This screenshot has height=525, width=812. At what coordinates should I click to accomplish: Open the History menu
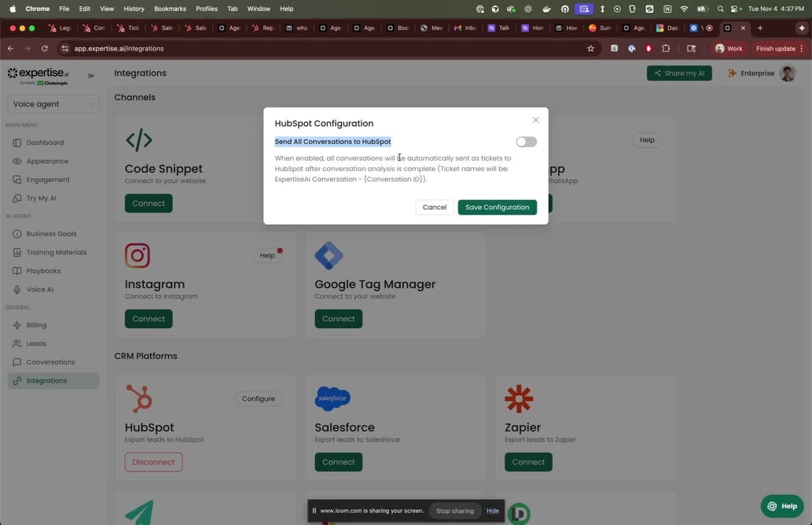(x=133, y=9)
